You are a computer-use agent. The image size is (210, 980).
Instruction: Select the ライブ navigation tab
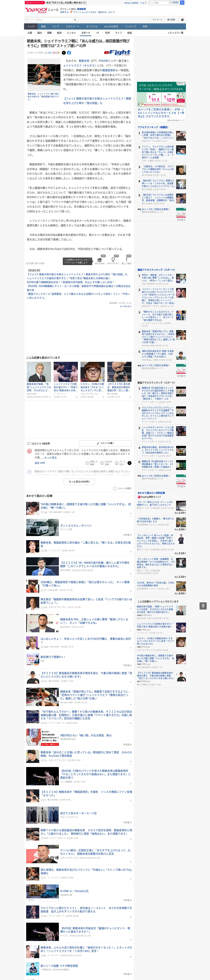tap(56, 27)
